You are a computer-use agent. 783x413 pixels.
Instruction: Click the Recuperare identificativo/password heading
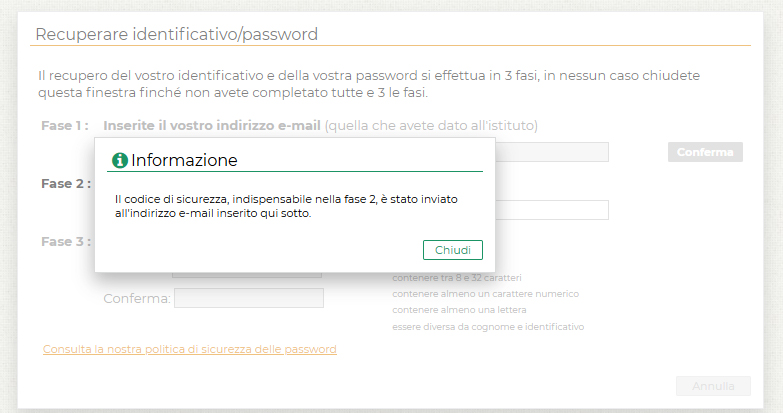[x=177, y=34]
